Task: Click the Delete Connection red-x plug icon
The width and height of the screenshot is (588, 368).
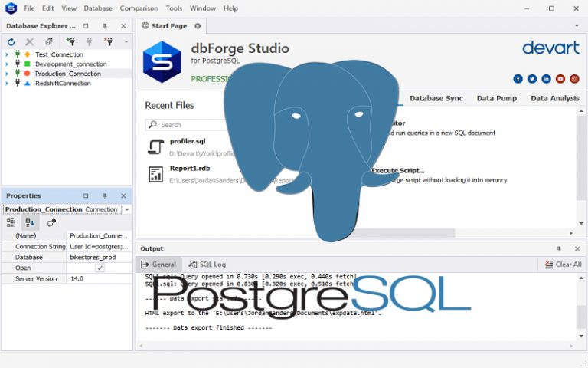Action: [109, 41]
